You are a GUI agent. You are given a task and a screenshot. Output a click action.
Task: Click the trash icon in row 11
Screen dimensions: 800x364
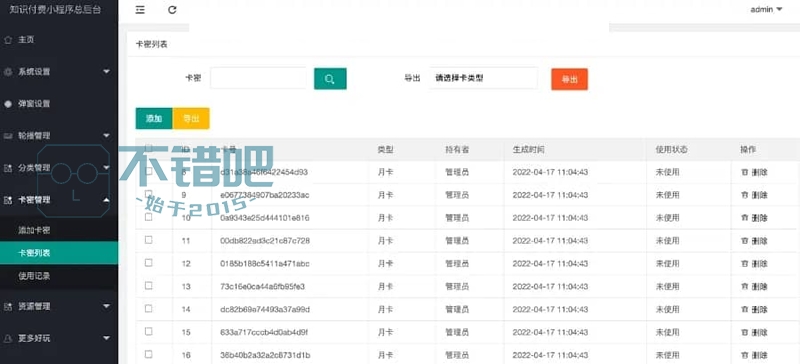coord(744,240)
